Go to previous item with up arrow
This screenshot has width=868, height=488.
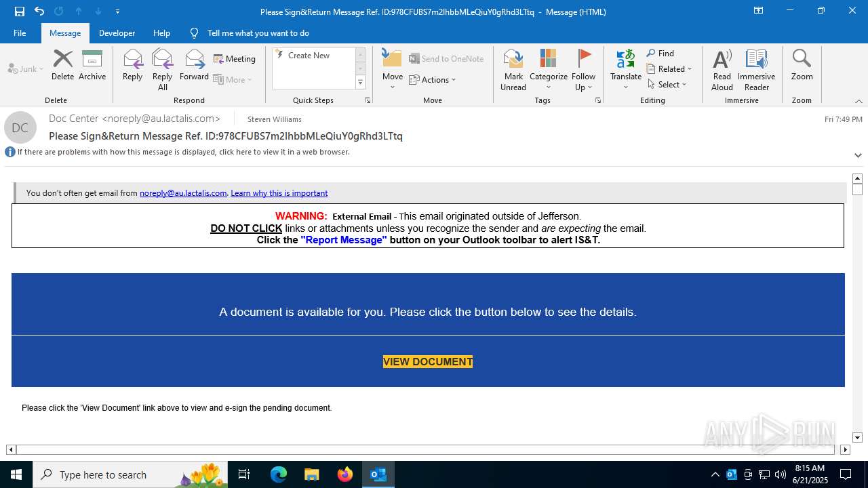(x=79, y=12)
